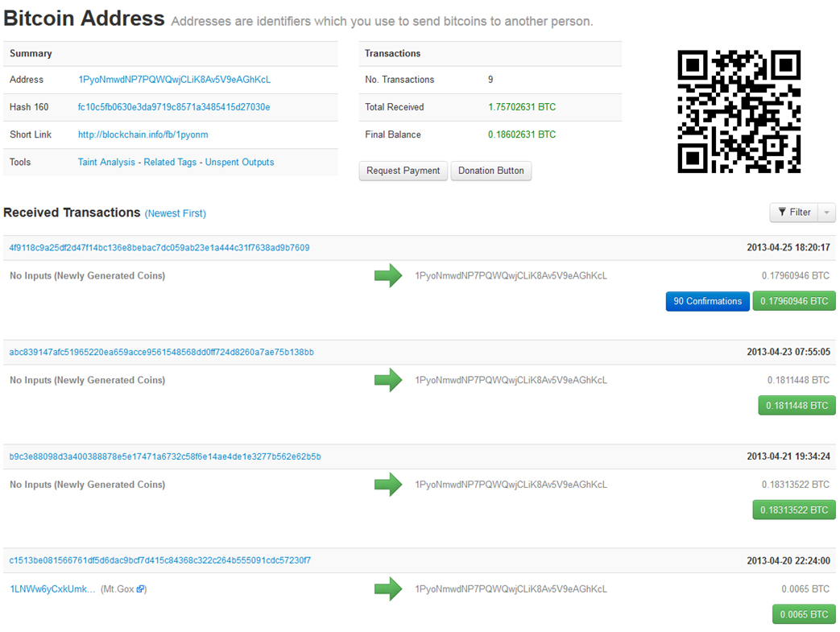The image size is (840, 632).
Task: Click gray 0.18313522 BTC output amount text
Action: pos(796,485)
